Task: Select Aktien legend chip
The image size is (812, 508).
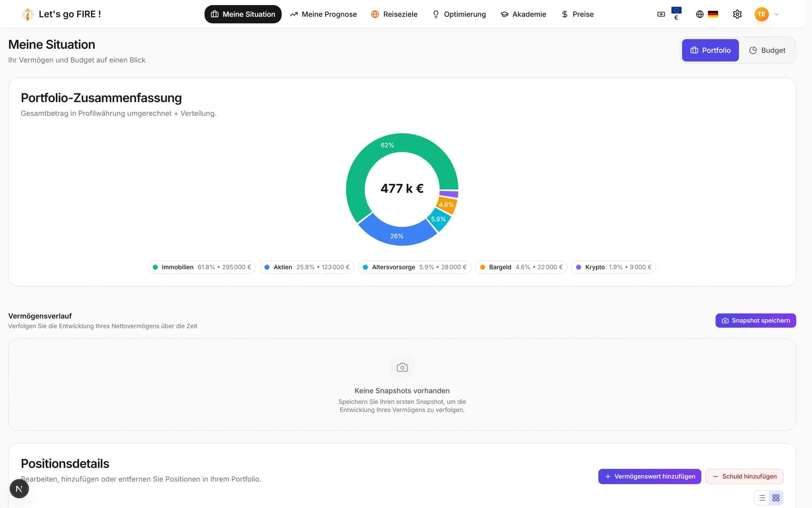Action: (307, 267)
